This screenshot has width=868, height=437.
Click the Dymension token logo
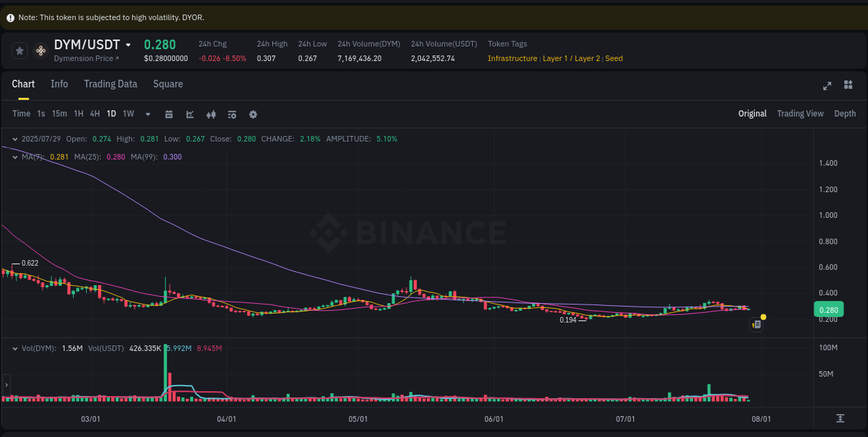click(40, 51)
